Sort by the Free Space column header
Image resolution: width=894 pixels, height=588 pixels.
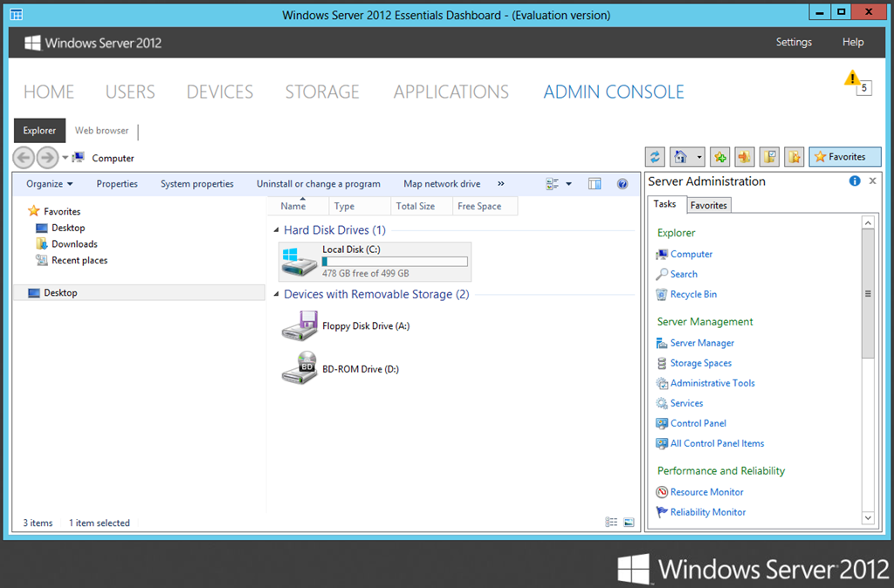click(x=485, y=206)
